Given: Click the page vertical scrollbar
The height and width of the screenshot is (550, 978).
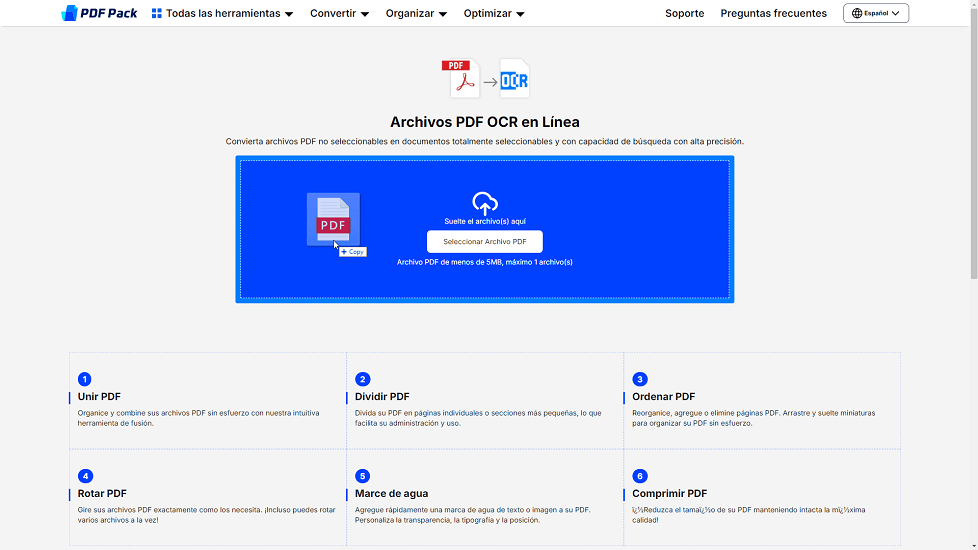Looking at the screenshot, I should (x=973, y=150).
